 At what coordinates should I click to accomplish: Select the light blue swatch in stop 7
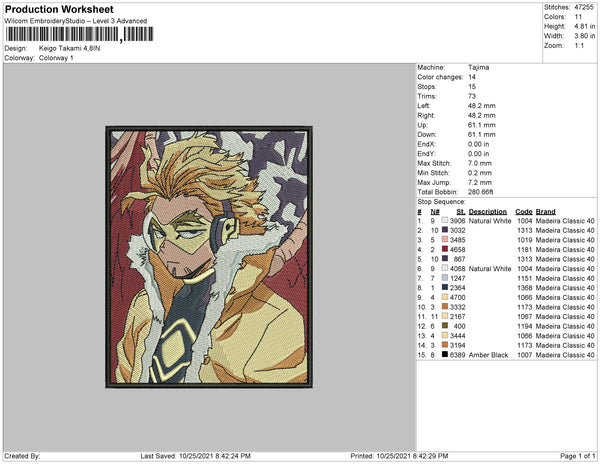[x=445, y=278]
